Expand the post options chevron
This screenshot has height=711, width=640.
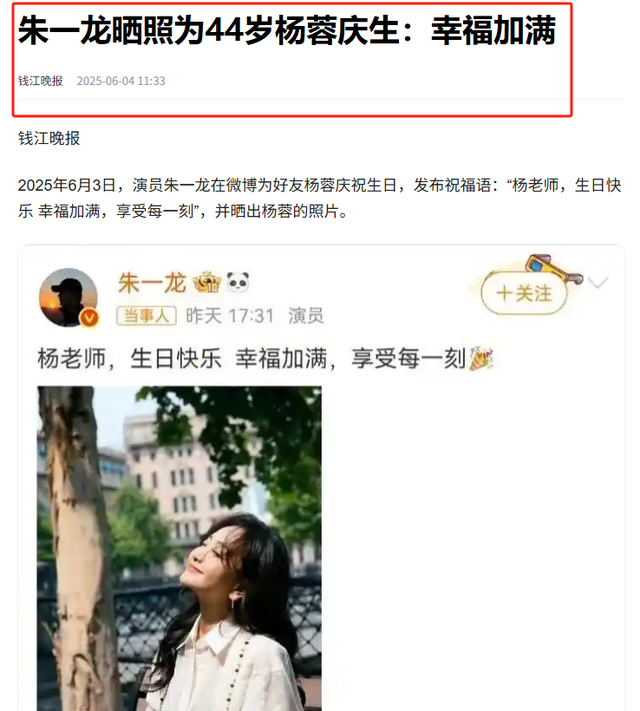tap(597, 282)
